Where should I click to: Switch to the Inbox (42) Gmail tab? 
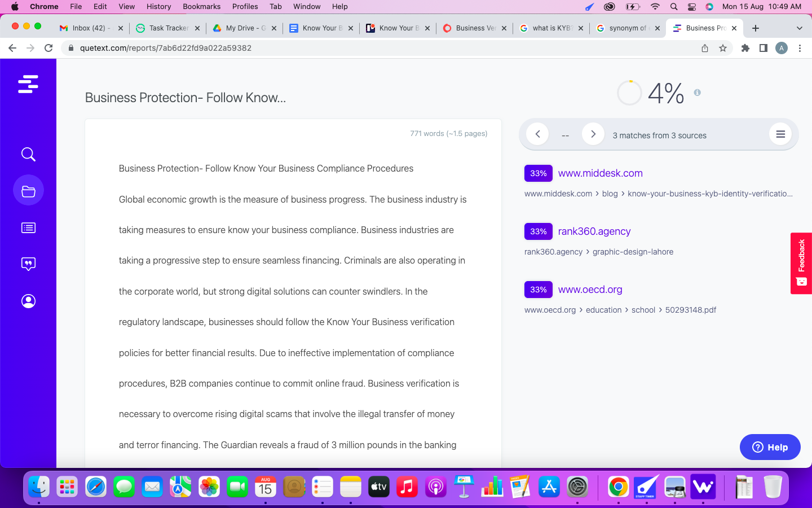point(91,28)
